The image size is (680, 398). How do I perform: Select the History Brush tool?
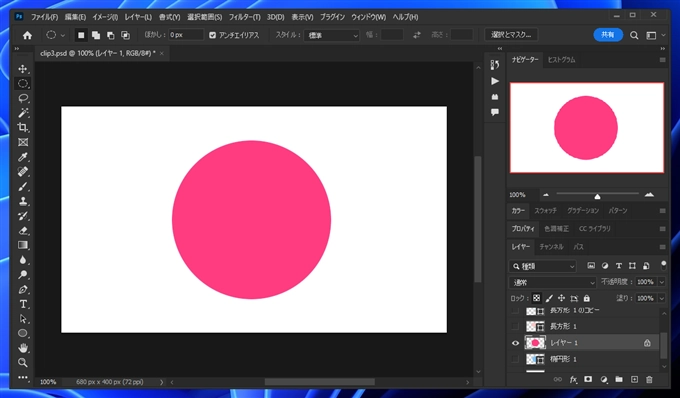[23, 216]
